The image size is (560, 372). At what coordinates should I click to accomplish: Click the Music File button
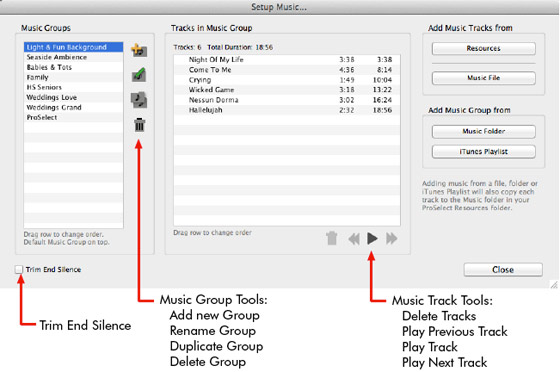pyautogui.click(x=484, y=78)
